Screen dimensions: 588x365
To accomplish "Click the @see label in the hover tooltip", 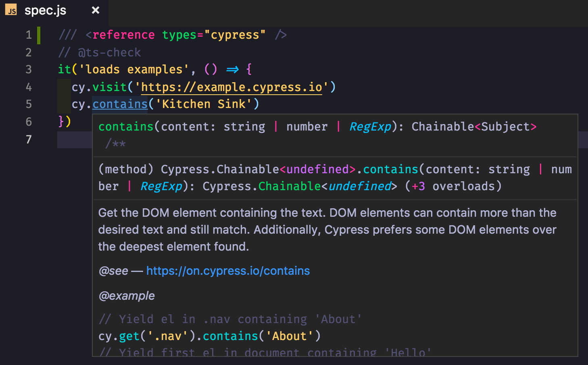I will [113, 271].
